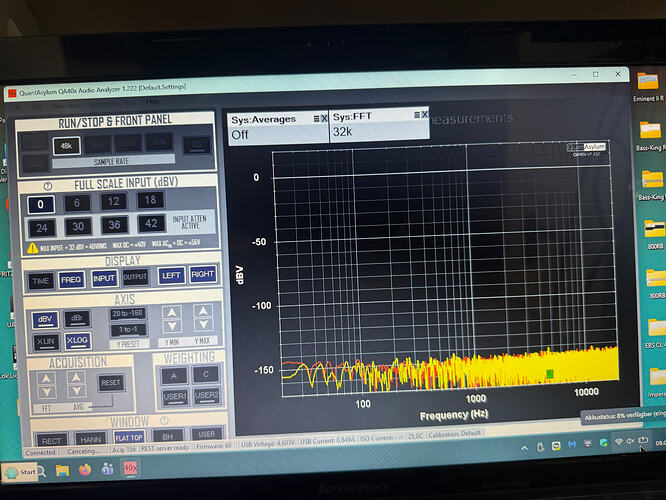Enable USER1 weighting

coord(175,396)
